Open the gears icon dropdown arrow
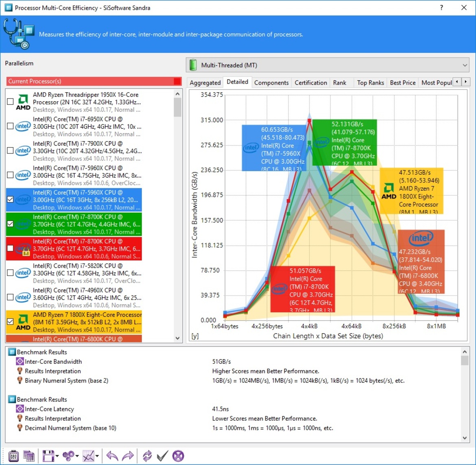 tap(77, 456)
